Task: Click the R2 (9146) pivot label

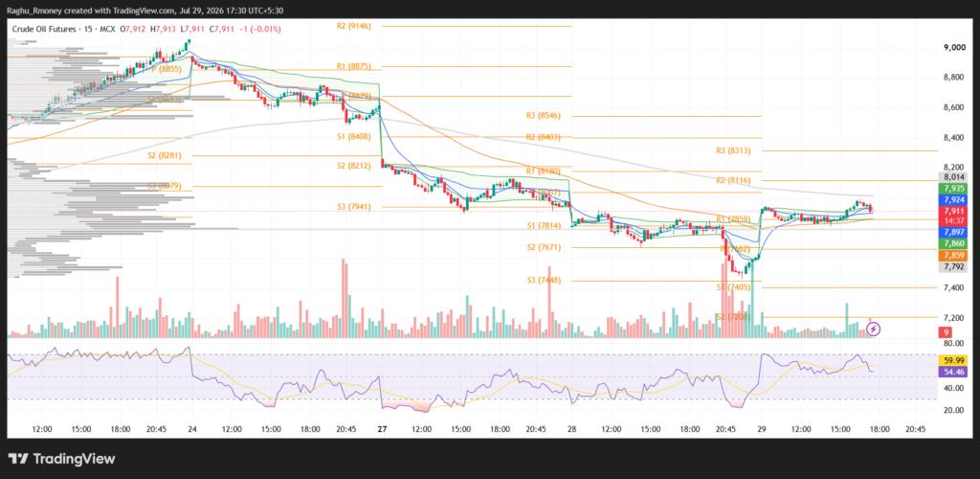Action: [x=354, y=26]
